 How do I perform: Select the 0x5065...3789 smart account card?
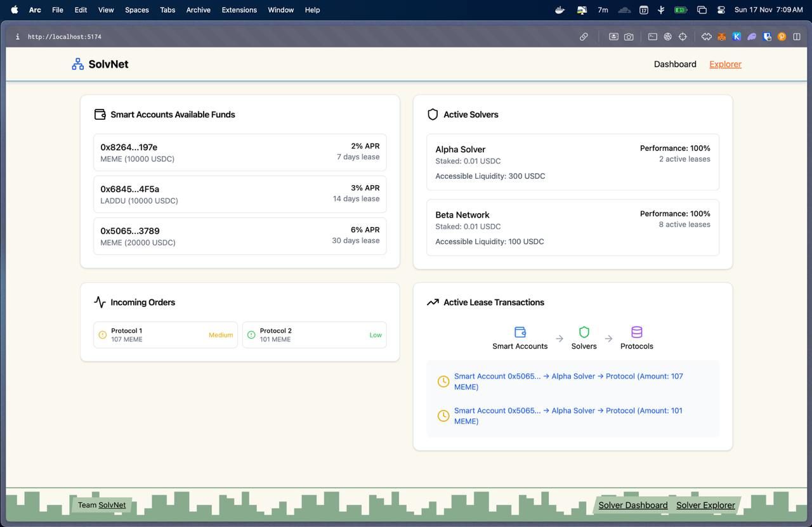pos(240,236)
